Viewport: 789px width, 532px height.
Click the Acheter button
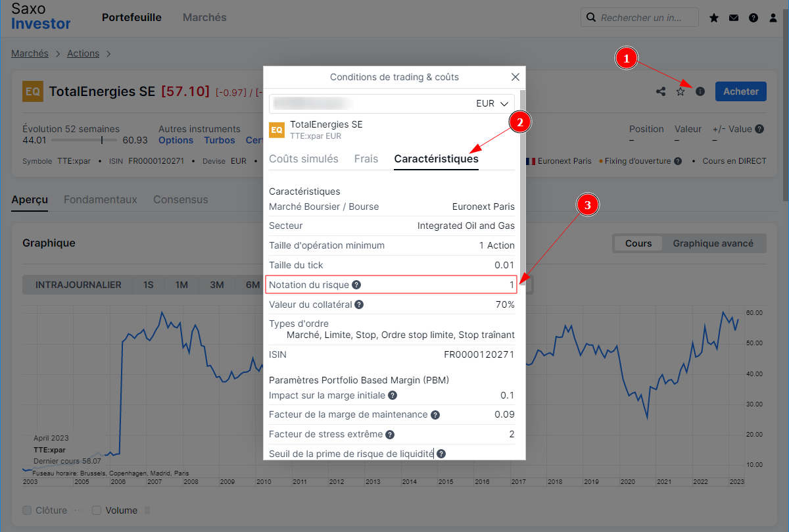pyautogui.click(x=741, y=91)
